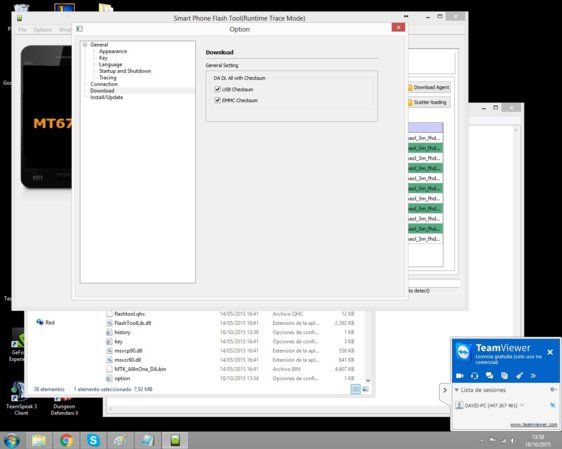
Task: Select Language in the options tree
Action: pos(110,65)
